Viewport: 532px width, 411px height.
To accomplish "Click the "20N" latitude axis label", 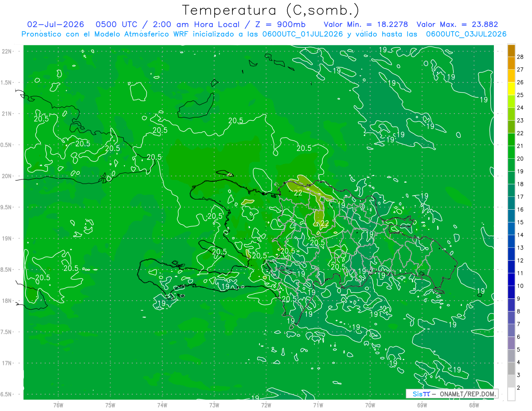I will [x=8, y=176].
